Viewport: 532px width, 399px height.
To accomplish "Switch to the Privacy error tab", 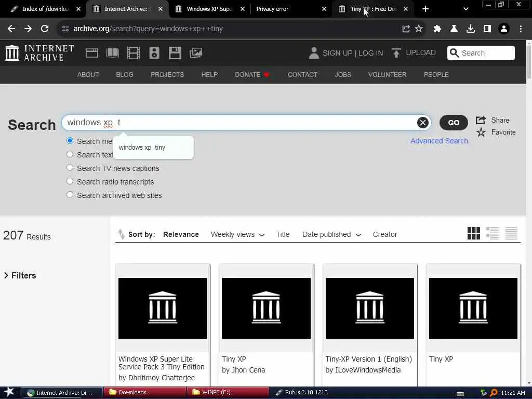I will point(291,9).
